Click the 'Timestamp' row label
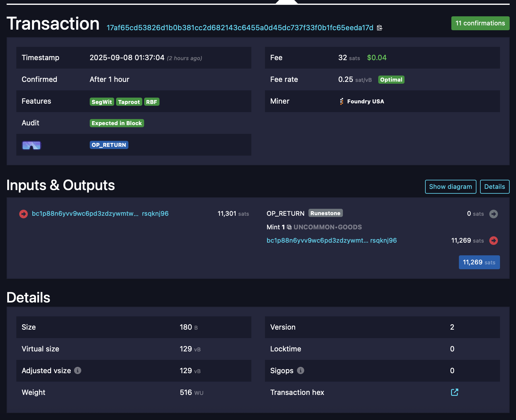 40,58
